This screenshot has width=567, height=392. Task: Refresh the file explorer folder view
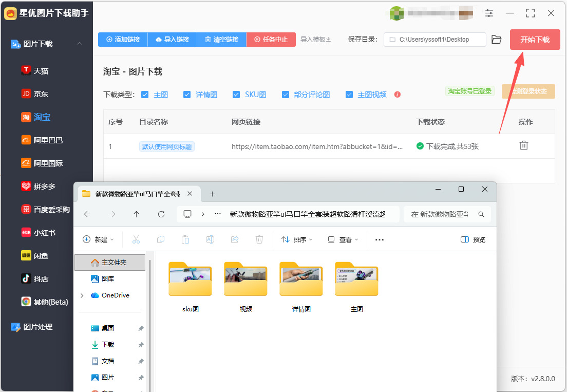click(161, 214)
